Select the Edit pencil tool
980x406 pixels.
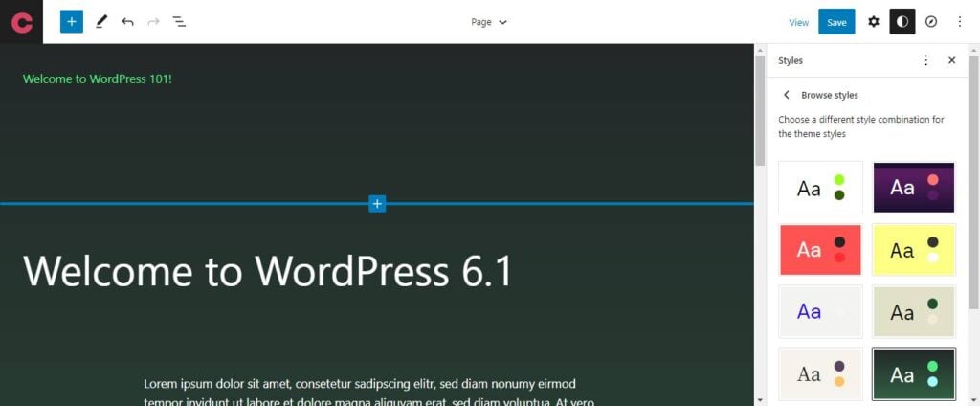click(101, 22)
